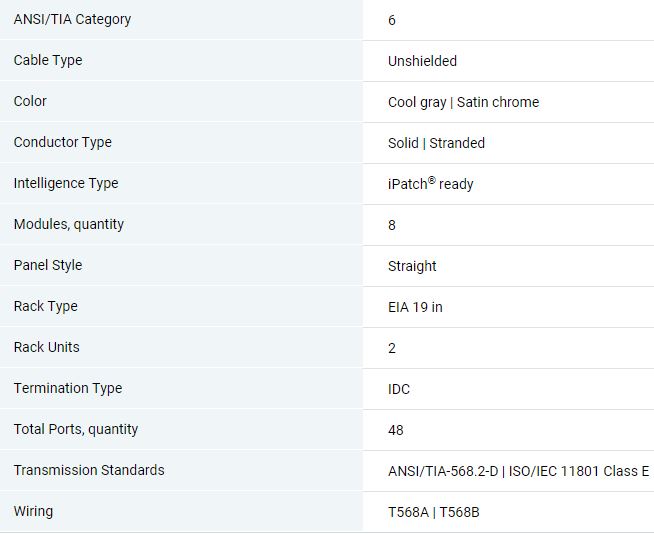This screenshot has height=534, width=654.
Task: Select the iPatch ready value
Action: click(x=430, y=184)
